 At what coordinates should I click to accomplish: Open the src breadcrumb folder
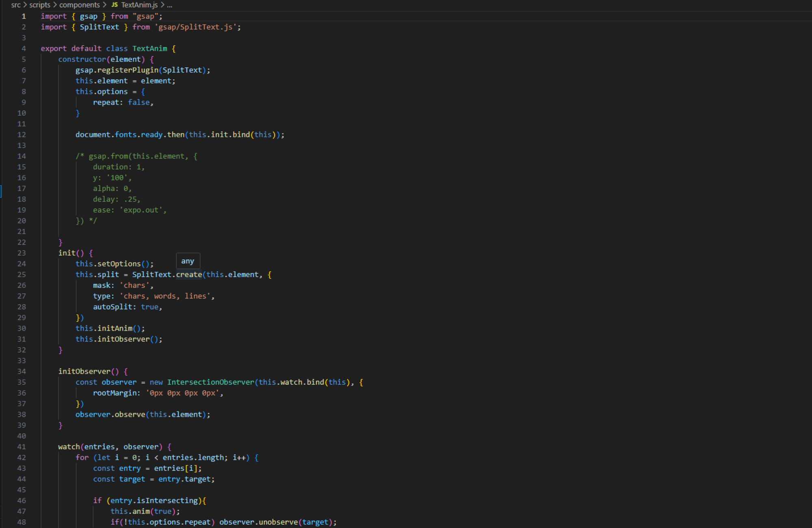pyautogui.click(x=15, y=5)
